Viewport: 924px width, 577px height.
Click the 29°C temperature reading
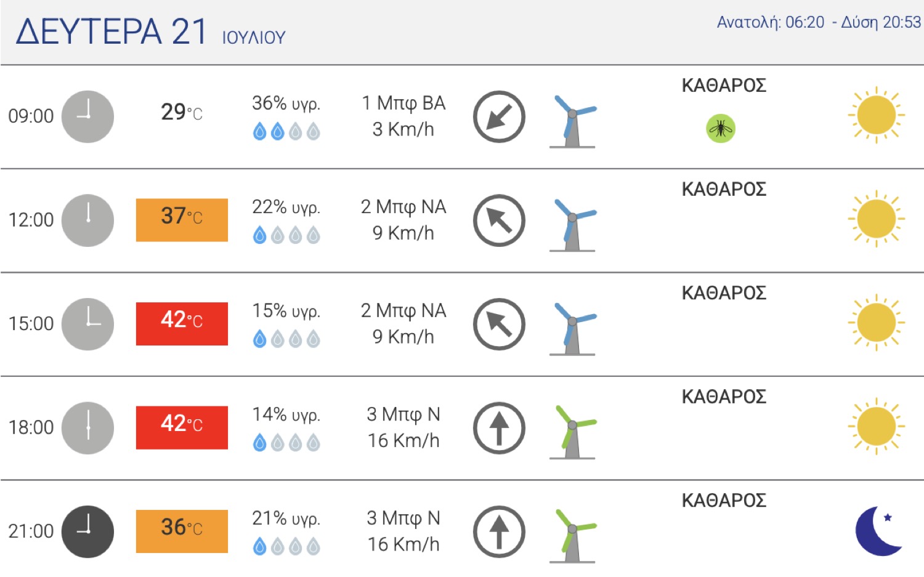pyautogui.click(x=182, y=112)
